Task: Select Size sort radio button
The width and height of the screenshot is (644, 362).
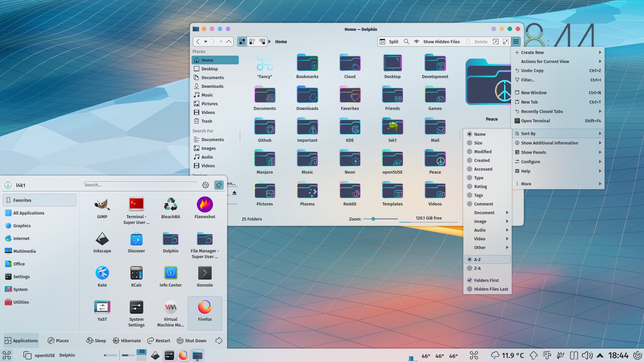Action: point(470,143)
